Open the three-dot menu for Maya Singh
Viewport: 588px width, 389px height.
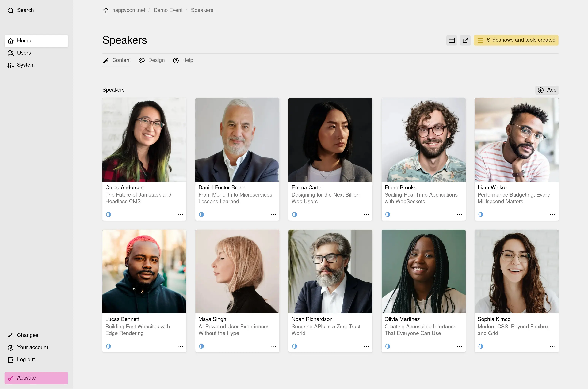273,346
